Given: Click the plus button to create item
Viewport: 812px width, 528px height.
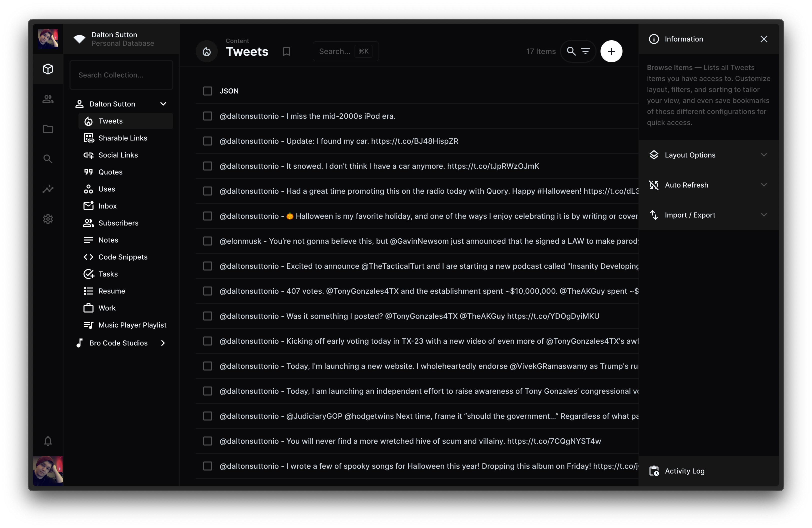Looking at the screenshot, I should tap(611, 51).
